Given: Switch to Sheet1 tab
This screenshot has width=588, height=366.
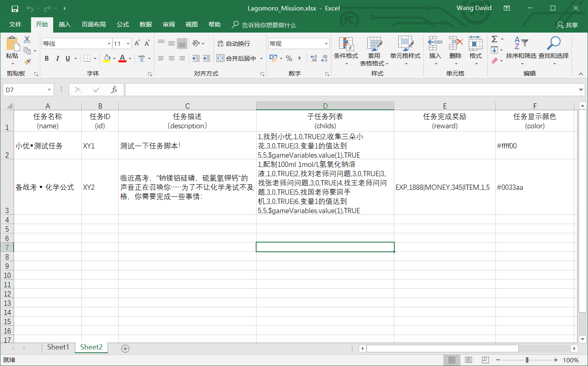Looking at the screenshot, I should pos(58,347).
